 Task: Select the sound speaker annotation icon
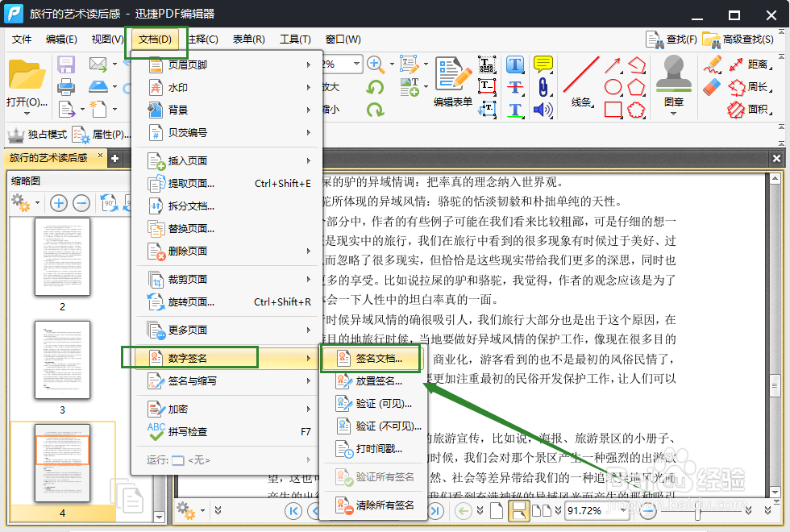tap(543, 110)
